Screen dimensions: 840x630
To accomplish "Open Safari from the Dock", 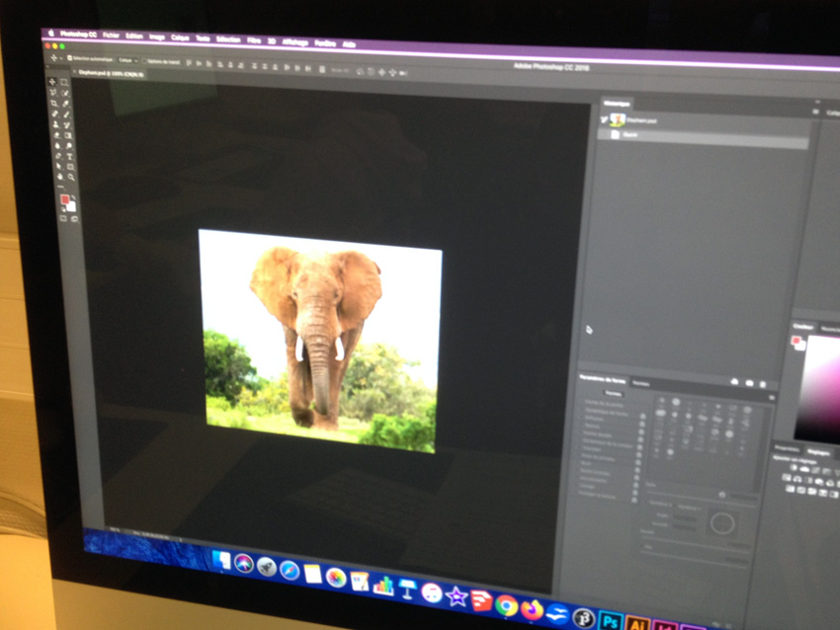I will pyautogui.click(x=290, y=571).
